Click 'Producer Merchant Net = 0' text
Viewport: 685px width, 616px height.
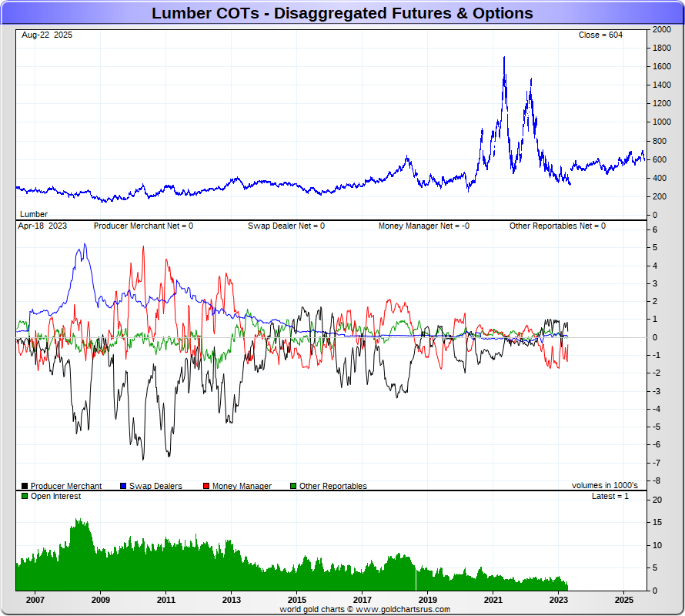[143, 226]
